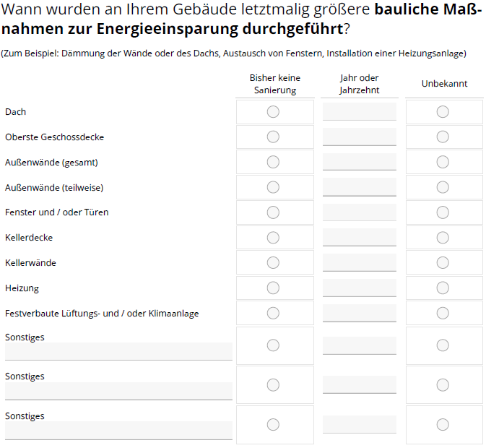Click the third Sonstiges text field
This screenshot has width=486, height=448.
(118, 431)
